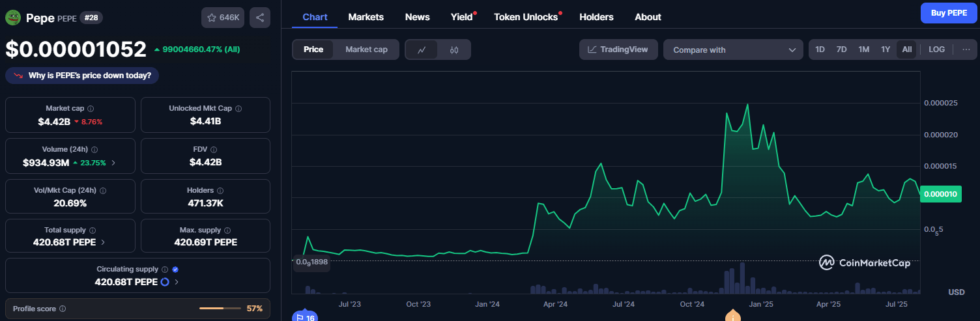The image size is (980, 321).
Task: Open the Holders tab
Action: (596, 17)
